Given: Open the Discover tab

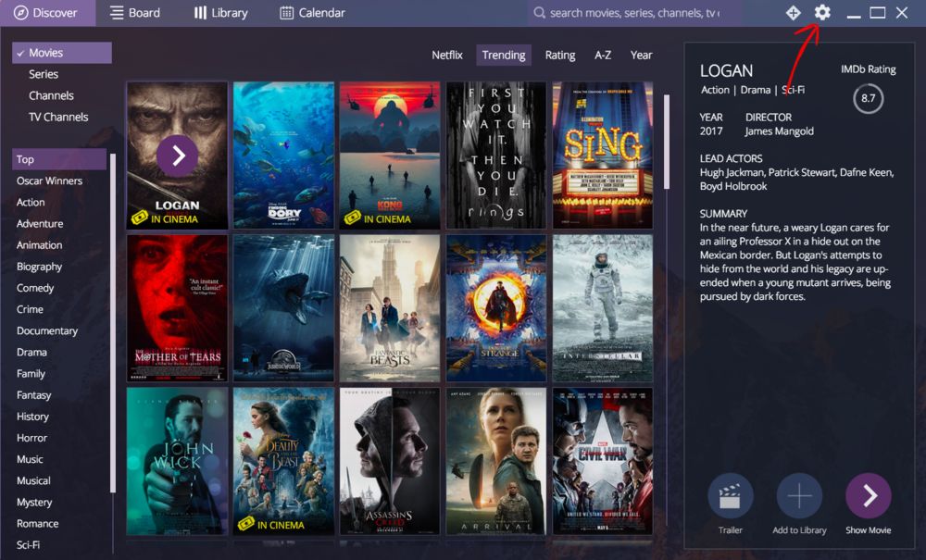Looking at the screenshot, I should coord(46,12).
